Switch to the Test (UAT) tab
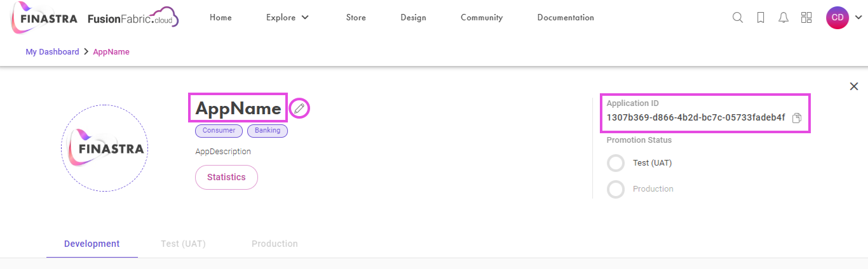Screen dimensions: 868x269 click(184, 244)
